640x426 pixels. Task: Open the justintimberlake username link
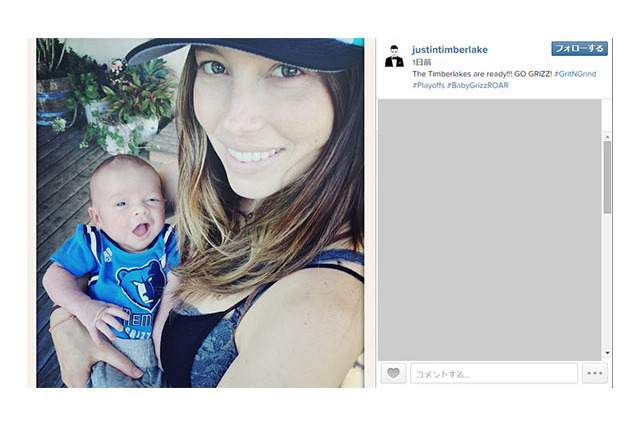pyautogui.click(x=450, y=50)
